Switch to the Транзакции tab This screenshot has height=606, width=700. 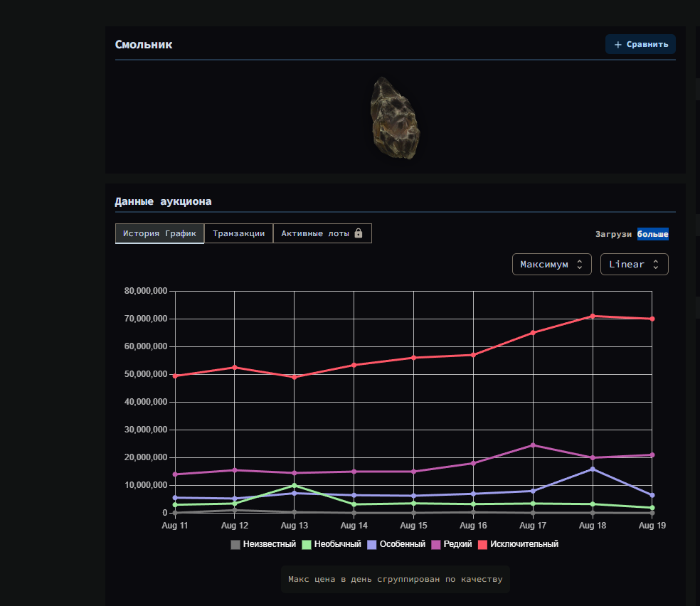238,233
